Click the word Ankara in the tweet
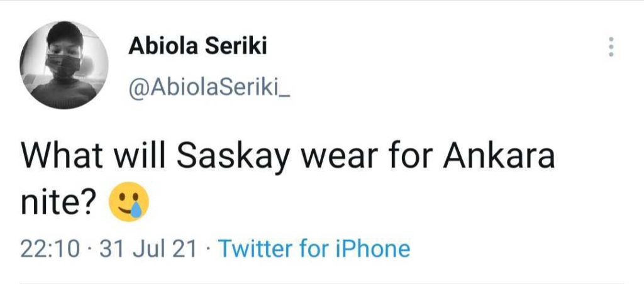 coord(500,157)
